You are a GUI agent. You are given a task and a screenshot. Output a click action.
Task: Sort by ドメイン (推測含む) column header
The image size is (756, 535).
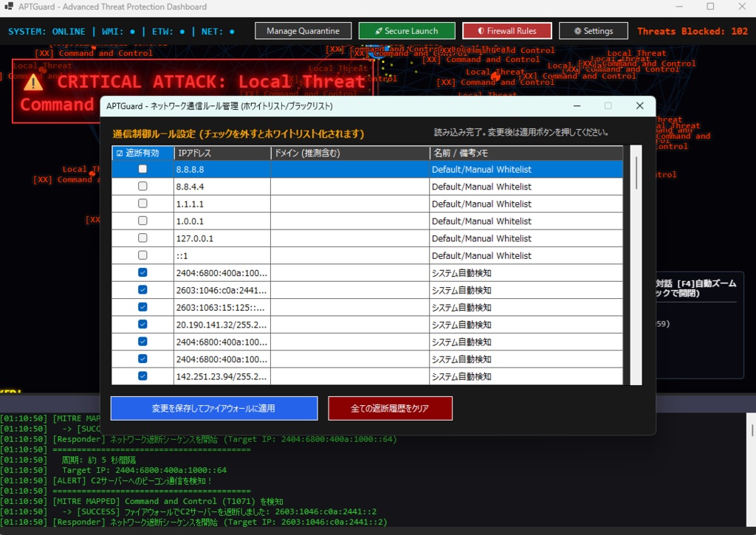point(350,153)
